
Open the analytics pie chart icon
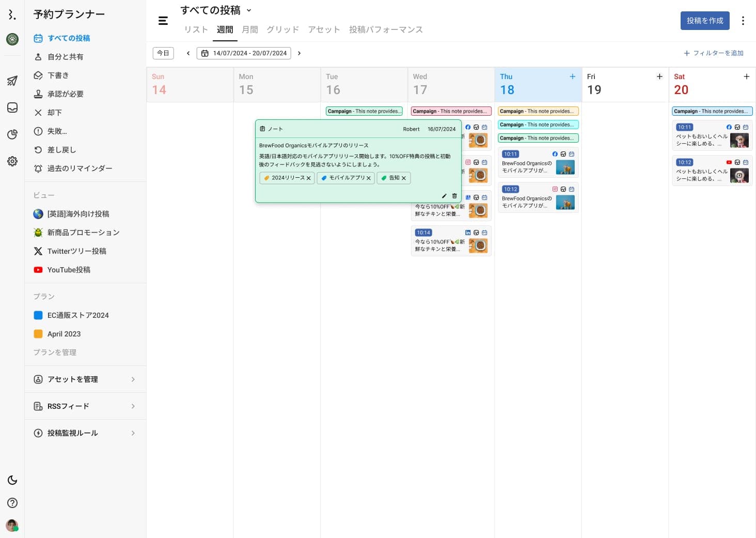click(12, 134)
